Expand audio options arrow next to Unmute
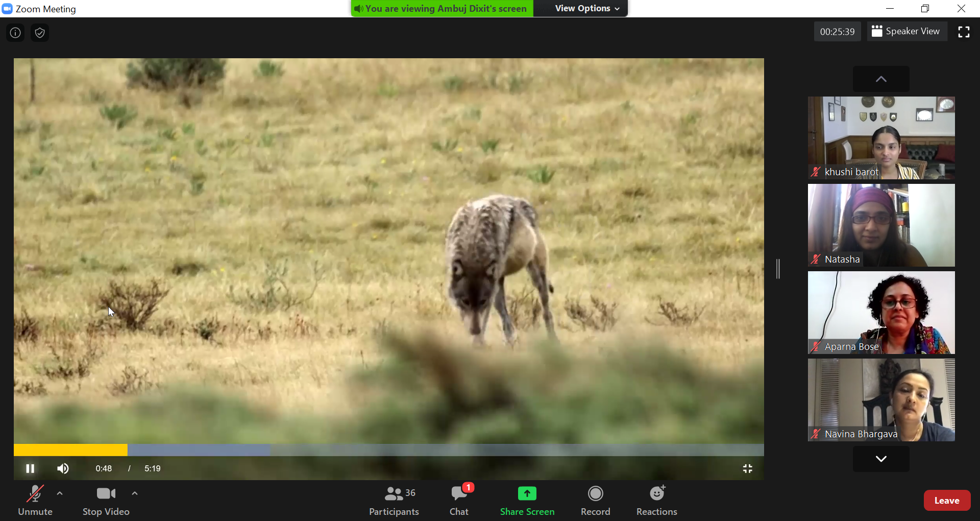Screen dimensions: 980x521 [x=60, y=493]
